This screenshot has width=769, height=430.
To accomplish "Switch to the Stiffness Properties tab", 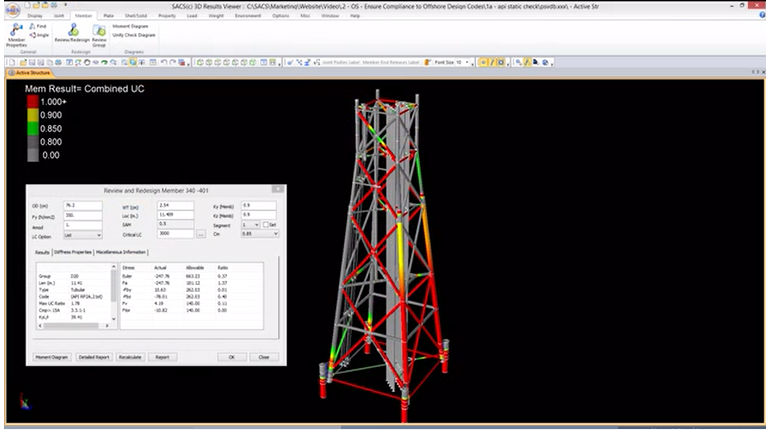I will tap(73, 253).
